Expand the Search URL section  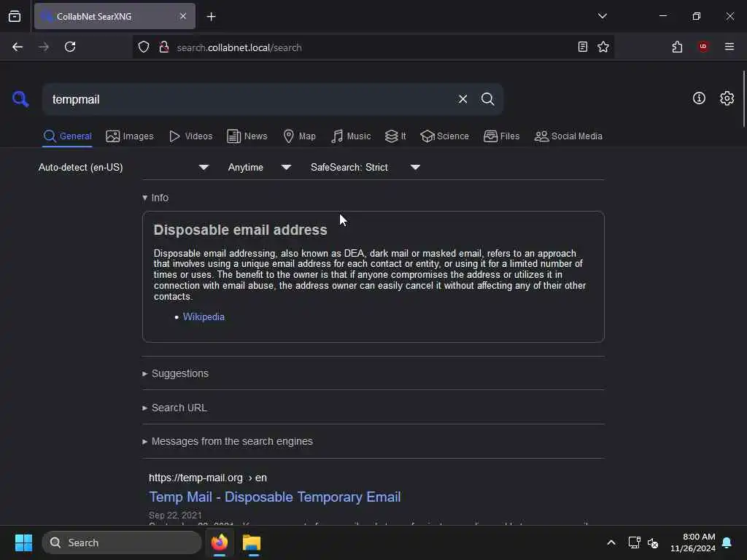(174, 408)
